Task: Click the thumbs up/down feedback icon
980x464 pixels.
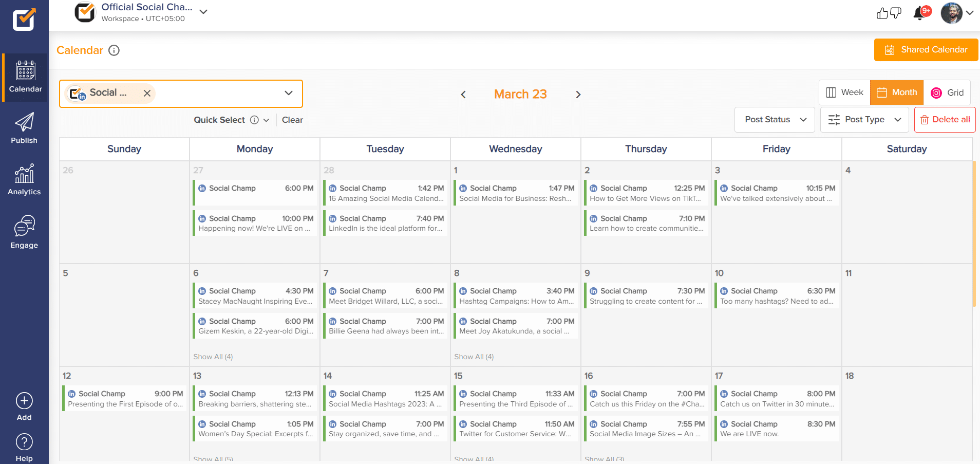Action: point(889,13)
